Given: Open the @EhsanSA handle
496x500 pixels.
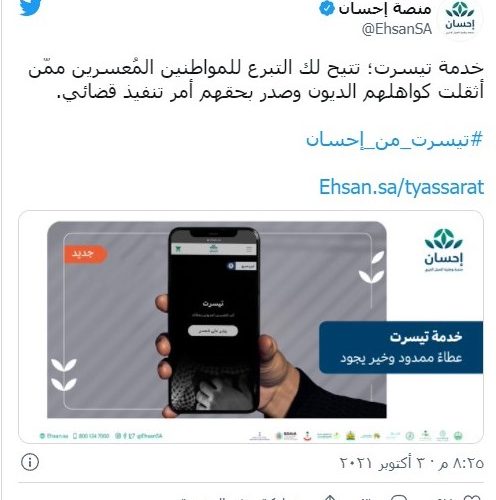Looking at the screenshot, I should [397, 29].
